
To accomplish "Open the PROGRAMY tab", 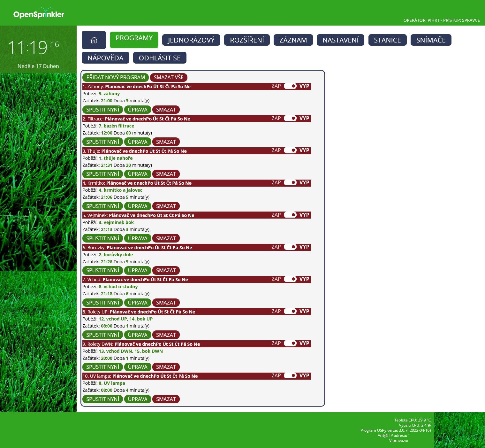I will point(134,40).
